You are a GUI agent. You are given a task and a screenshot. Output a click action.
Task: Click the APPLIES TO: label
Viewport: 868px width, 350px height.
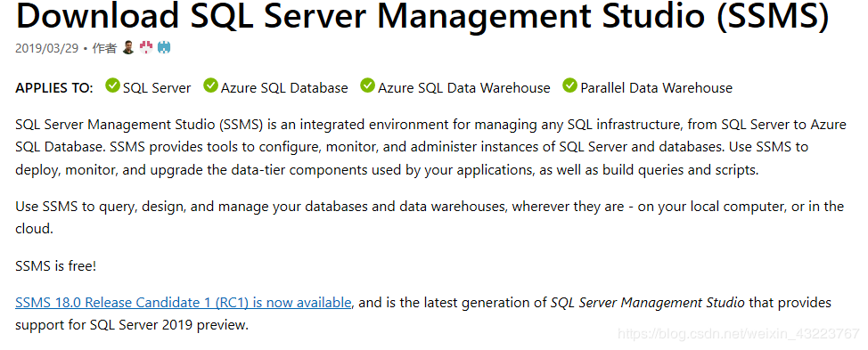54,88
